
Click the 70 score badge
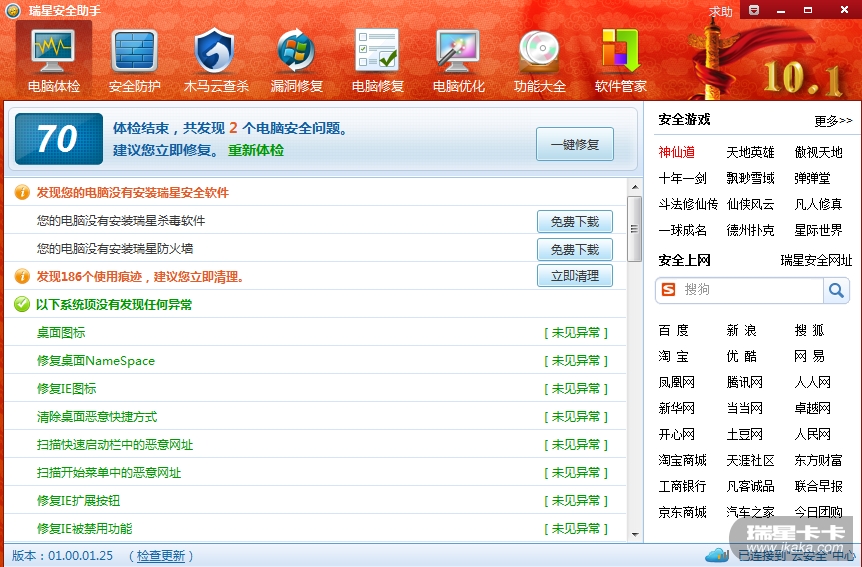pyautogui.click(x=59, y=139)
